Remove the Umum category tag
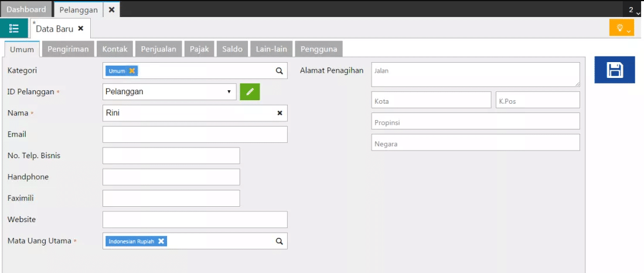Image resolution: width=644 pixels, height=273 pixels. pos(132,71)
